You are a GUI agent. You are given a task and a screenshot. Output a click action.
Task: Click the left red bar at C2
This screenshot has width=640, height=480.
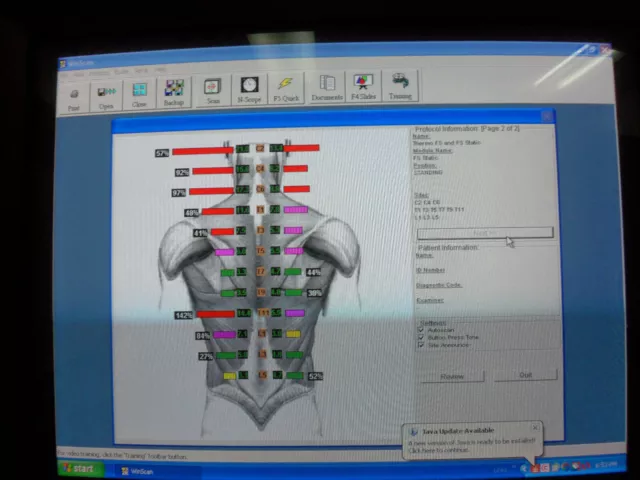click(x=202, y=151)
